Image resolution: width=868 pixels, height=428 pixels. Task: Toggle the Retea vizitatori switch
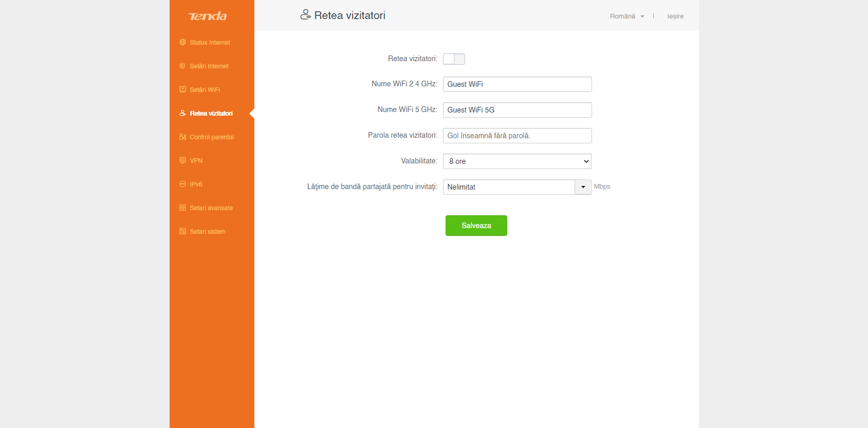click(454, 59)
